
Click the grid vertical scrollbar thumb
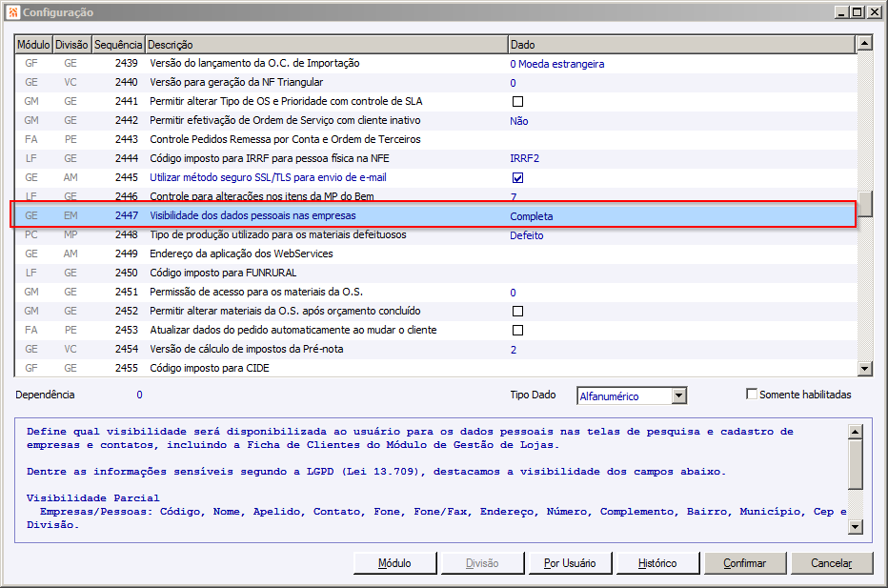[x=864, y=204]
